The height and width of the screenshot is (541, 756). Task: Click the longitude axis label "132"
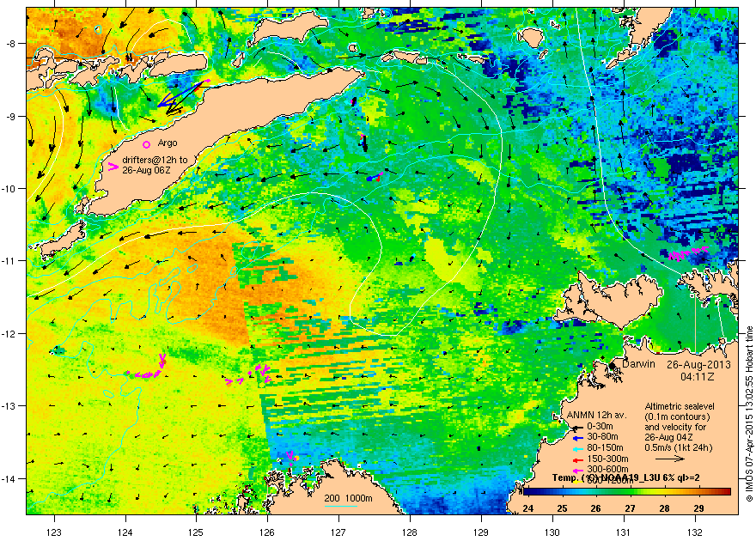tap(695, 532)
